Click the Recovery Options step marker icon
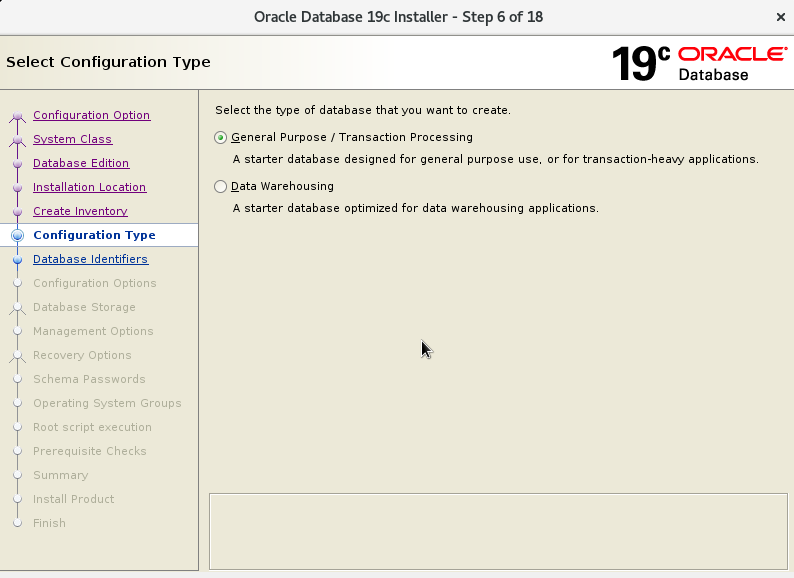This screenshot has height=578, width=794. (17, 357)
